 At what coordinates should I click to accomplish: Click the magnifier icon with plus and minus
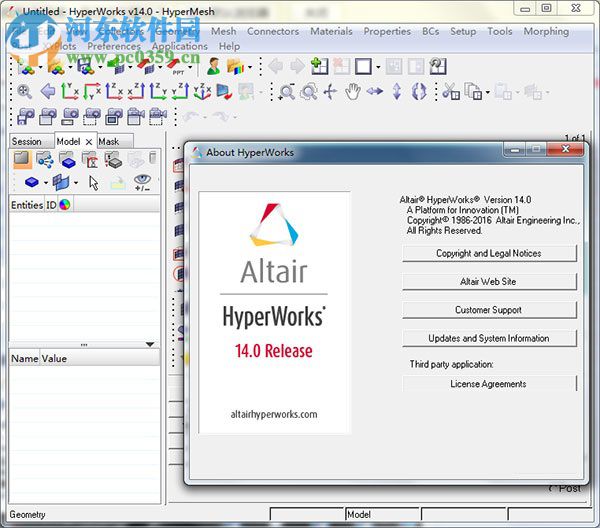pos(287,92)
